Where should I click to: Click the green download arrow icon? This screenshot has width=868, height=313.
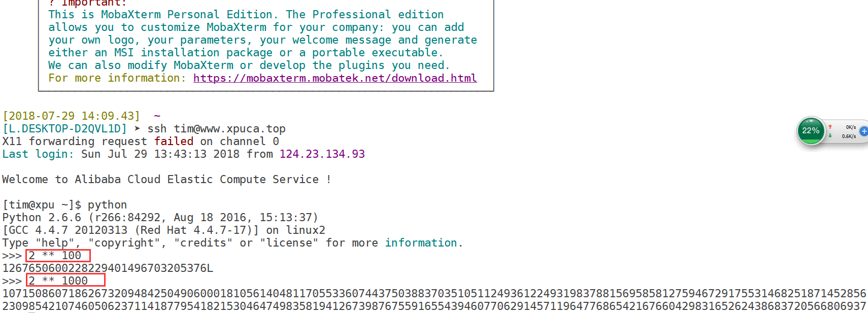[830, 135]
